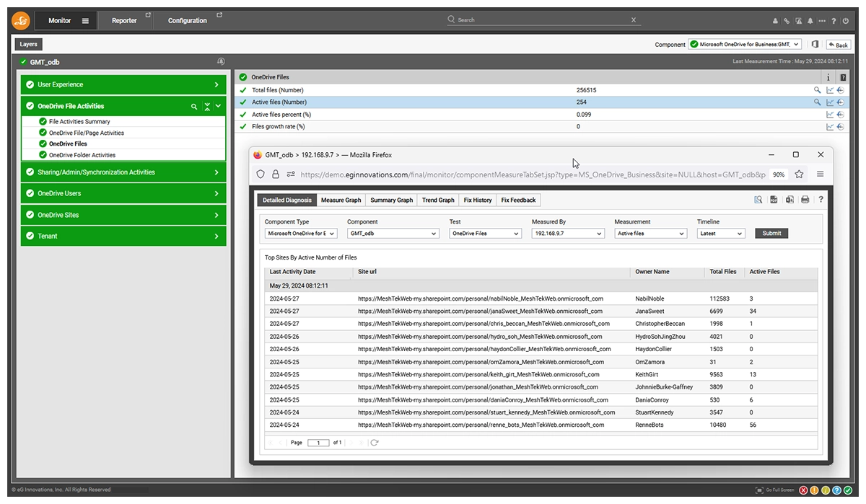This screenshot has width=866, height=504.
Task: Click the help question mark in diagnosis toolbar
Action: click(821, 200)
